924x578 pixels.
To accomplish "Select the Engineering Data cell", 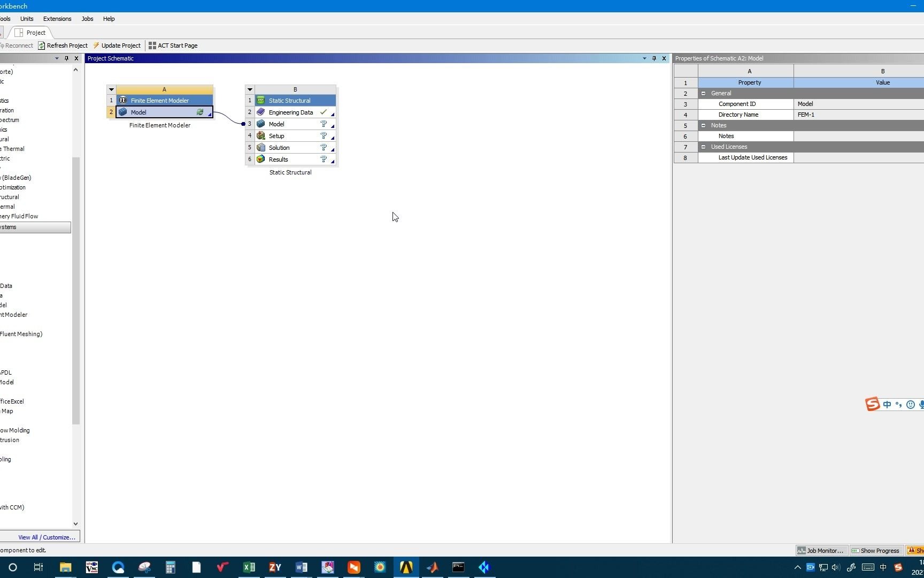I will 295,112.
